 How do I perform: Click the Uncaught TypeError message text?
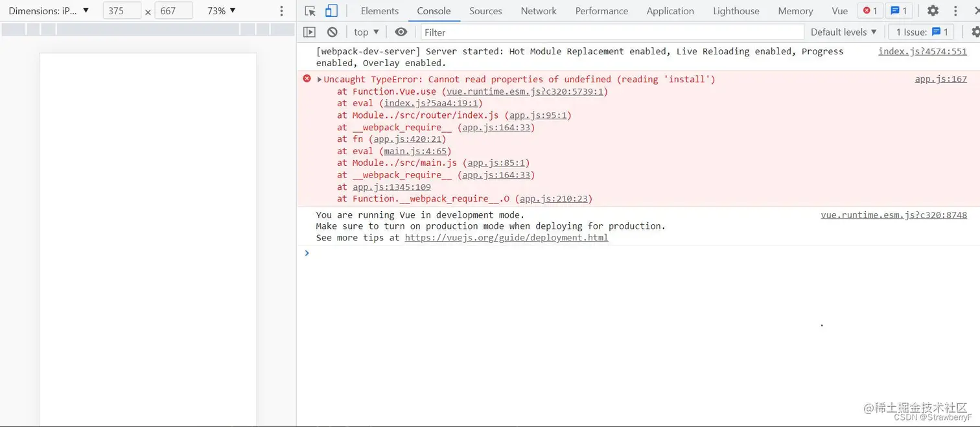519,79
